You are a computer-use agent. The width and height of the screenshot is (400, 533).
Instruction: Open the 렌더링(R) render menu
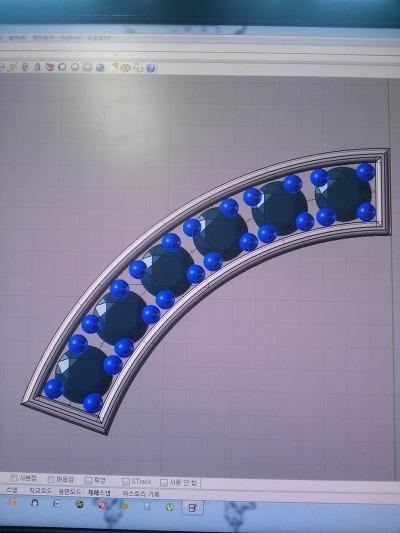[44, 37]
